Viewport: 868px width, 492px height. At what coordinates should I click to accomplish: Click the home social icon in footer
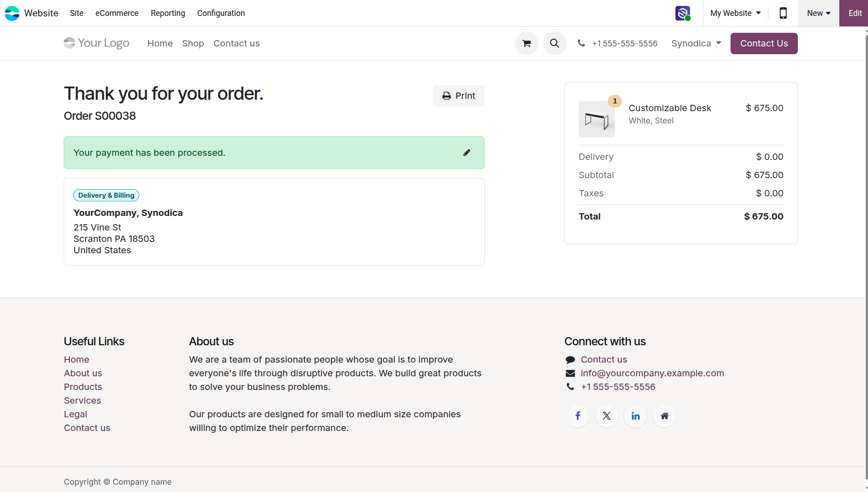[x=665, y=416]
